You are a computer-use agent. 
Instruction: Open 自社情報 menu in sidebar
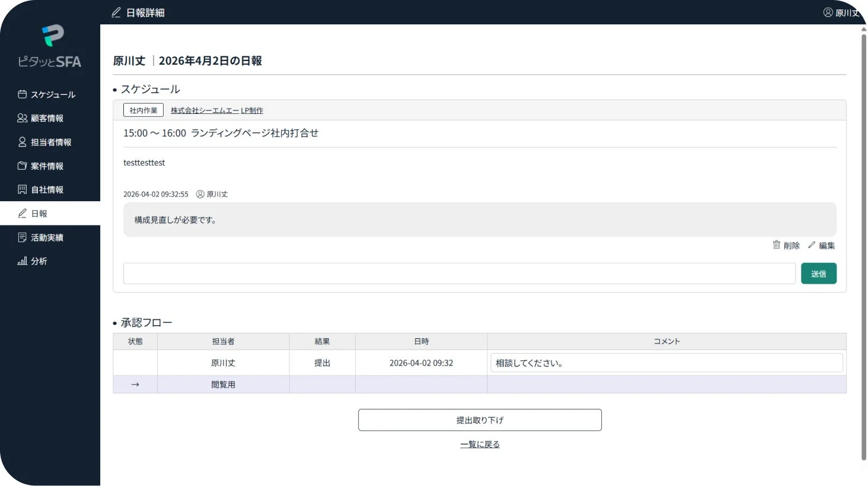pyautogui.click(x=50, y=189)
